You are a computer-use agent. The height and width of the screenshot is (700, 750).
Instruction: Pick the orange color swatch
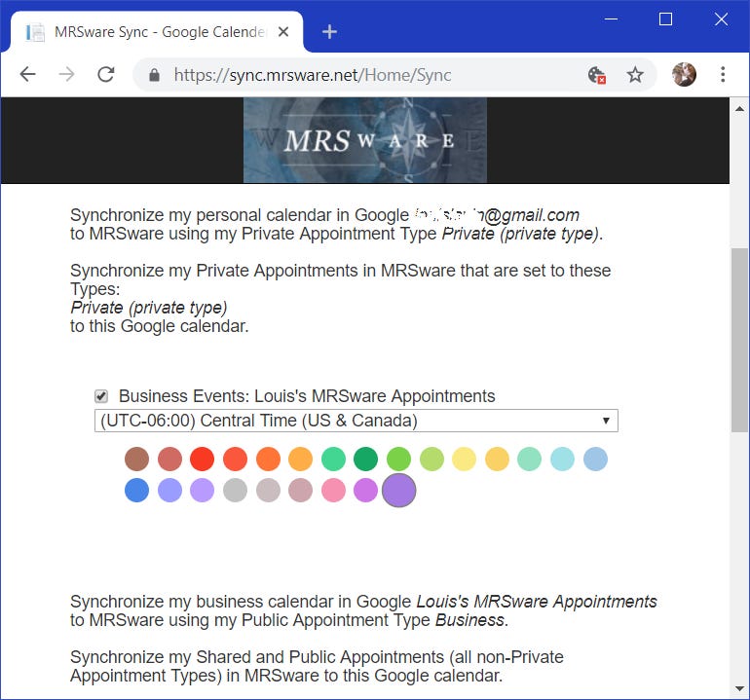(268, 459)
